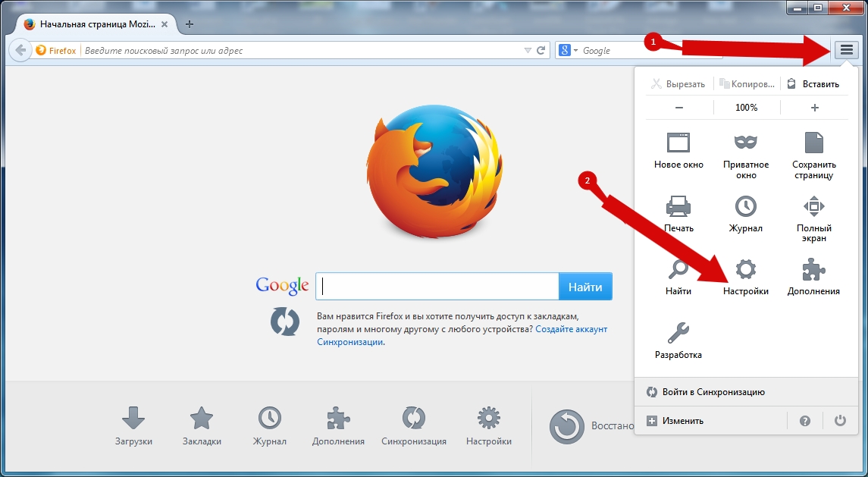This screenshot has width=868, height=477.
Task: Reload the page with refresh icon
Action: (541, 50)
